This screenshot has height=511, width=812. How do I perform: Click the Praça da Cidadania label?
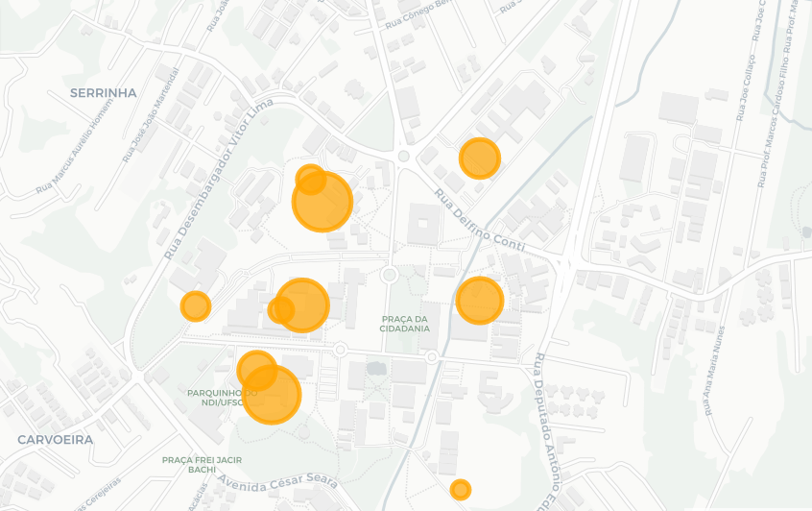[x=405, y=324]
